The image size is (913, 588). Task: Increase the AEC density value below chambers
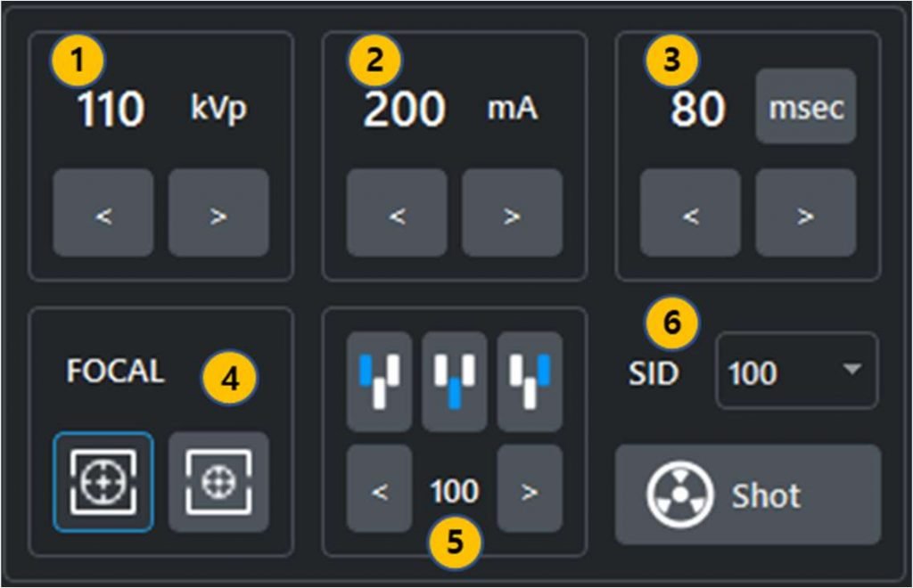coord(530,490)
